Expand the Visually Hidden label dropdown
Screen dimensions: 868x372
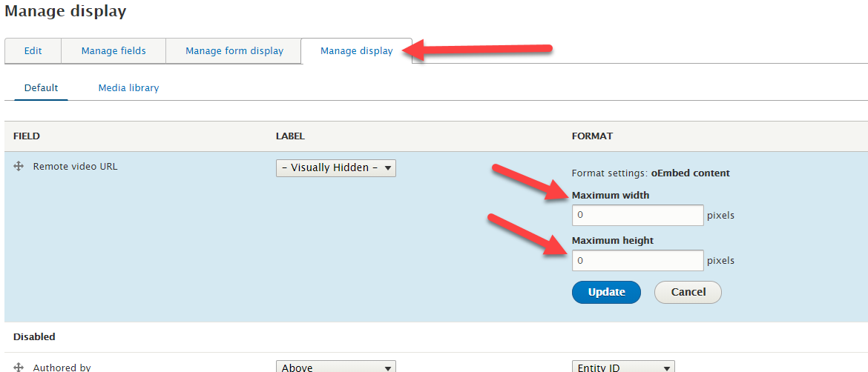point(336,168)
